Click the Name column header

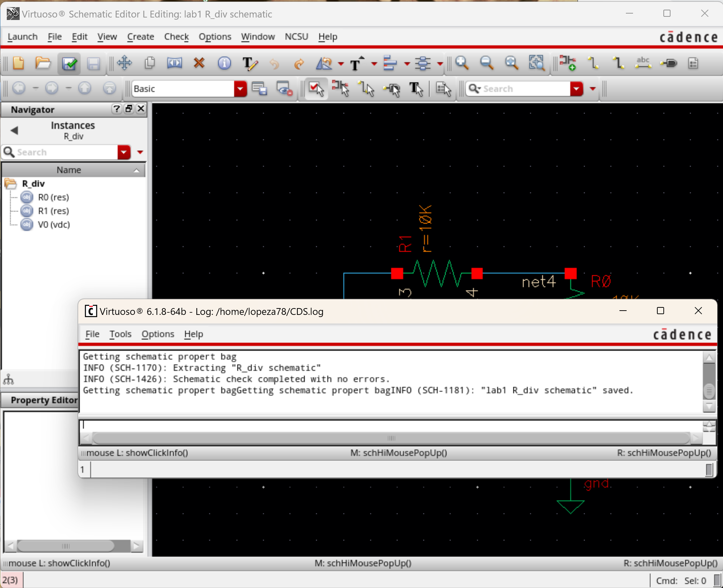tap(69, 170)
